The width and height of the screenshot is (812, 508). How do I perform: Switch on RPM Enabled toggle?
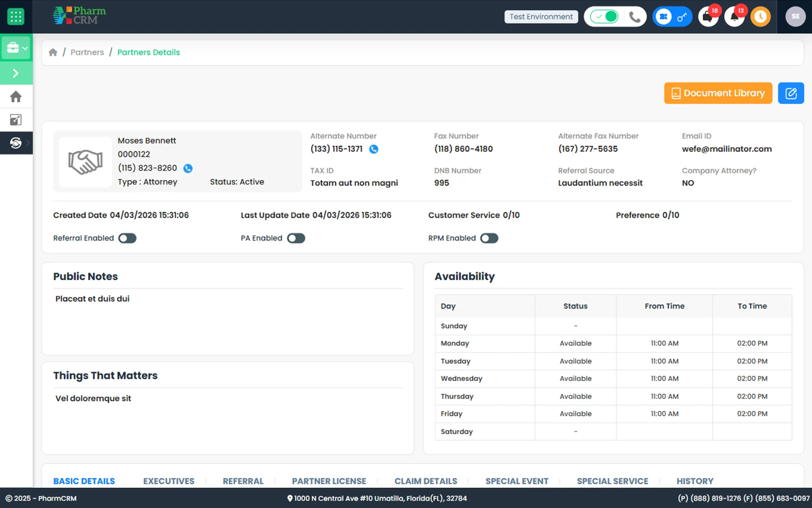[489, 238]
